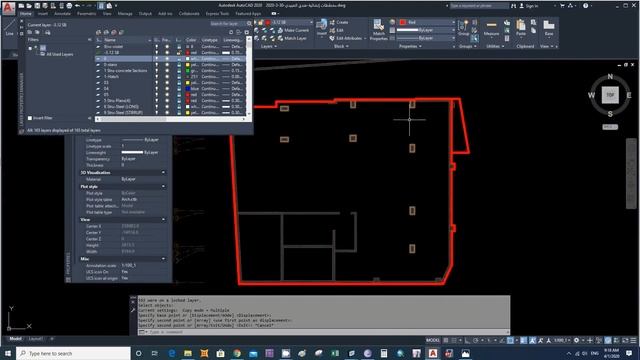The image size is (640, 360).
Task: Collapse the Plot style section
Action: 164,187
